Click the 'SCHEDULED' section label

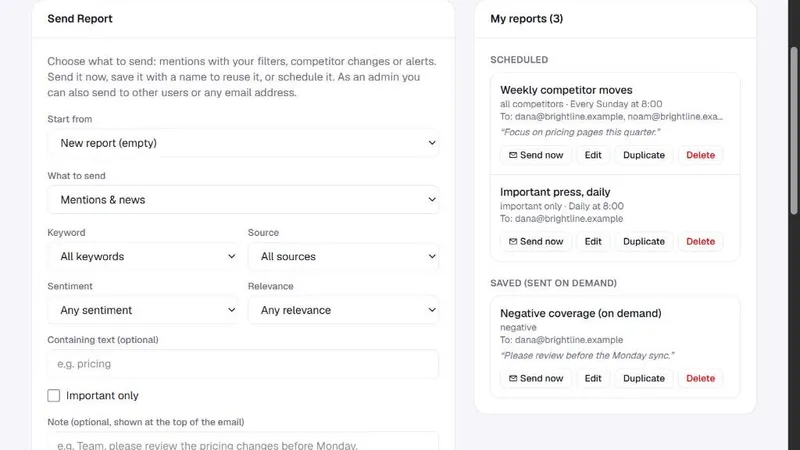519,60
